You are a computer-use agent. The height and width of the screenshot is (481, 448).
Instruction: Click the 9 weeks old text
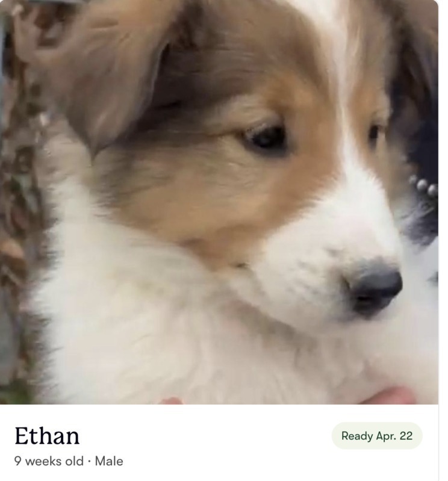click(49, 461)
